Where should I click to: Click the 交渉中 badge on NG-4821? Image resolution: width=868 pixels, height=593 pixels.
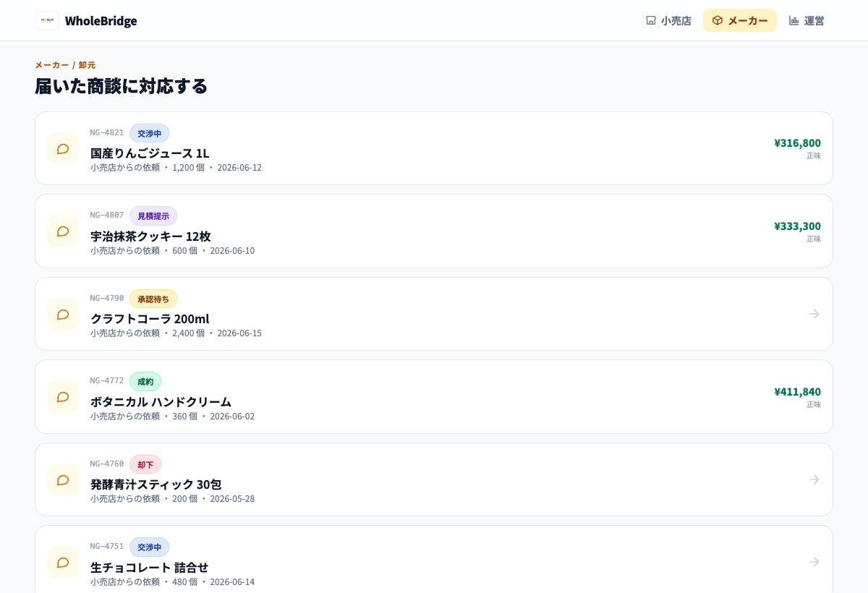point(149,133)
